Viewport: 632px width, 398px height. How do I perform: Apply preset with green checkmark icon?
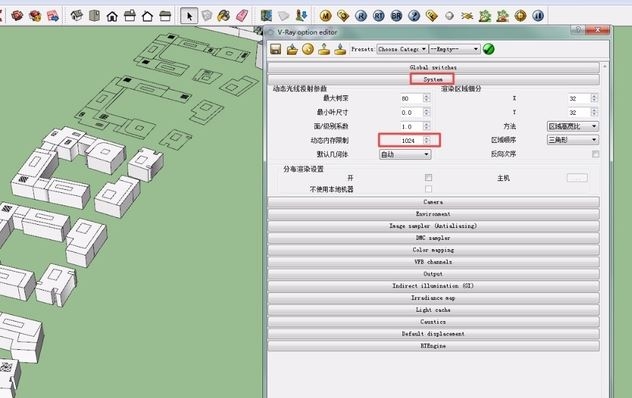tap(489, 49)
